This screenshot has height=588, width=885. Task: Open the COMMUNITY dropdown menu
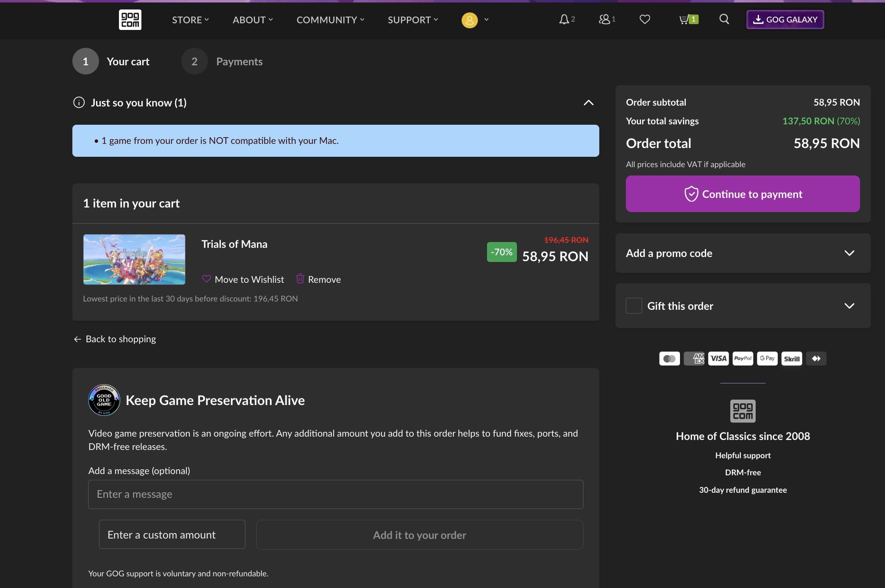[x=331, y=20]
